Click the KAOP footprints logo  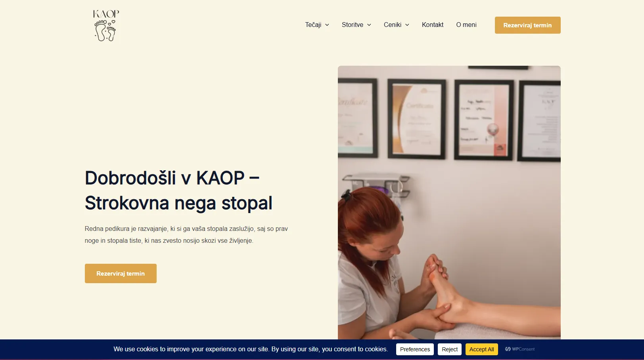(106, 25)
